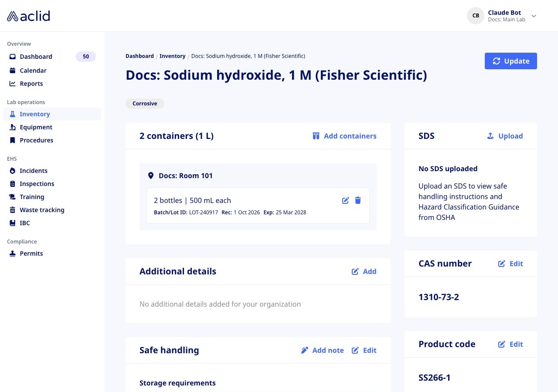Screen dimensions: 558x392
Task: Click the Reports chart icon
Action: point(13,84)
